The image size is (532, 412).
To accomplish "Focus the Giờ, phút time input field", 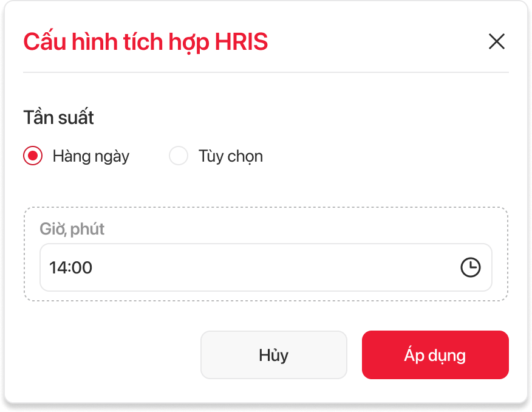I will (266, 267).
